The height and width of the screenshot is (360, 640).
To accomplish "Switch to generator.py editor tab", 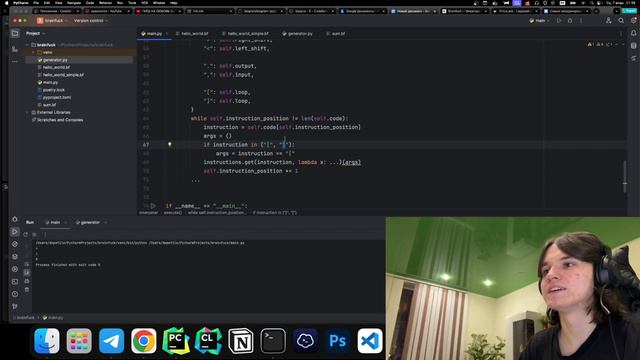I will coord(297,33).
